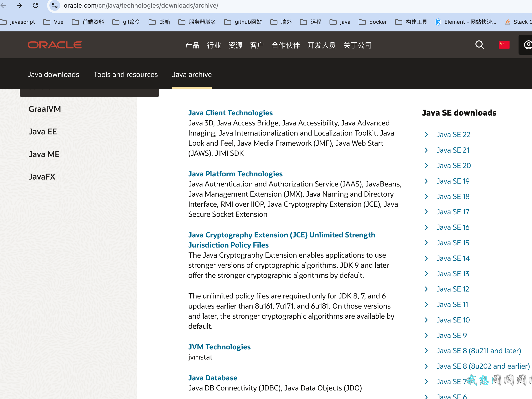532x399 pixels.
Task: Open the 开发人员 menu
Action: (x=321, y=45)
